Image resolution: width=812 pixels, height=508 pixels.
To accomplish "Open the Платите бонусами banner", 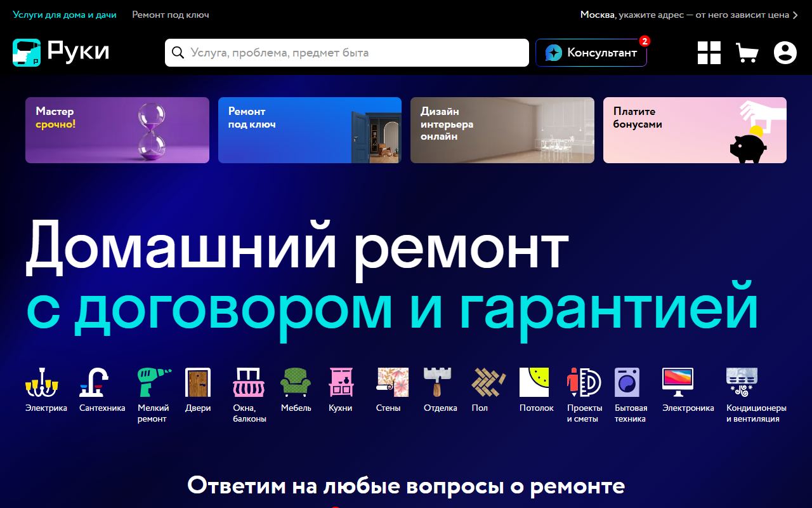I will (695, 130).
